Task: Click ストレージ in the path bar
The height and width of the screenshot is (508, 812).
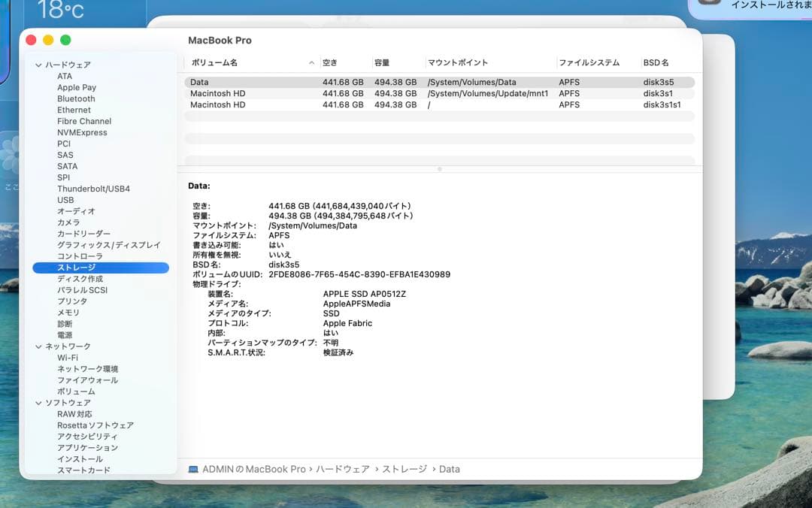Action: (404, 469)
